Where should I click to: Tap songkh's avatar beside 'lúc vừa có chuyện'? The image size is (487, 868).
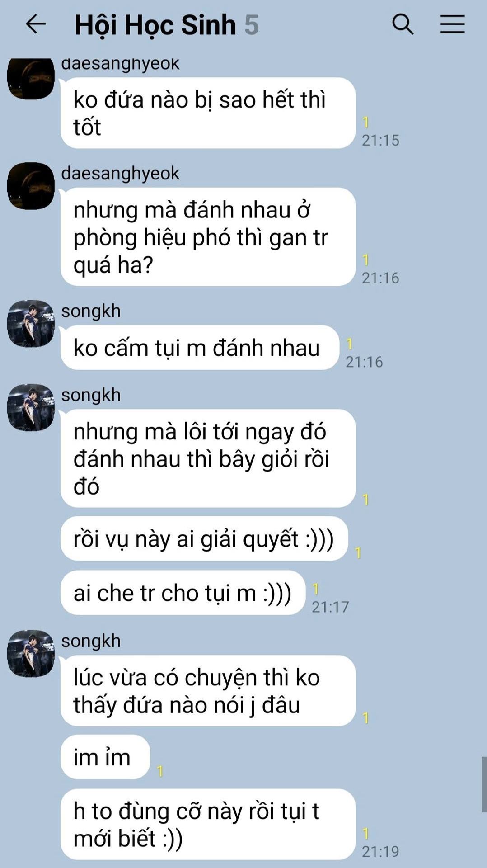click(31, 654)
